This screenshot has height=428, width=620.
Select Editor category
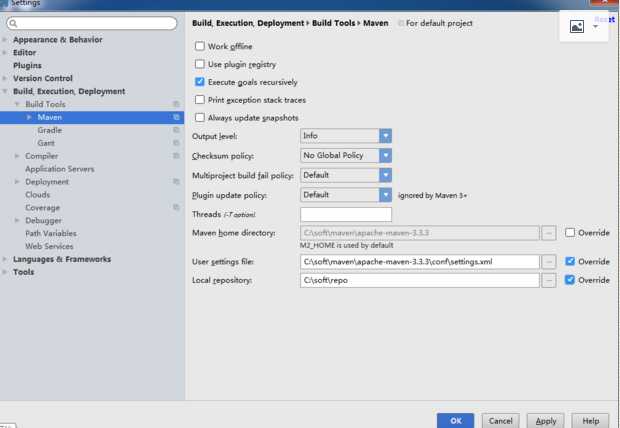click(x=25, y=53)
